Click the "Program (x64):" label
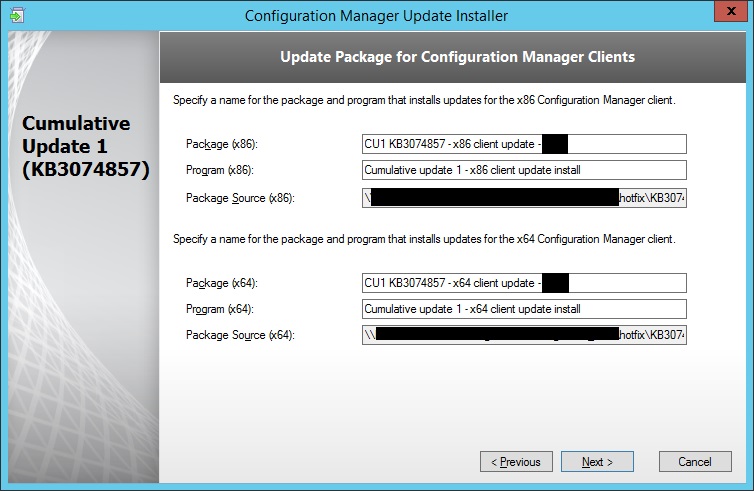 [x=222, y=309]
